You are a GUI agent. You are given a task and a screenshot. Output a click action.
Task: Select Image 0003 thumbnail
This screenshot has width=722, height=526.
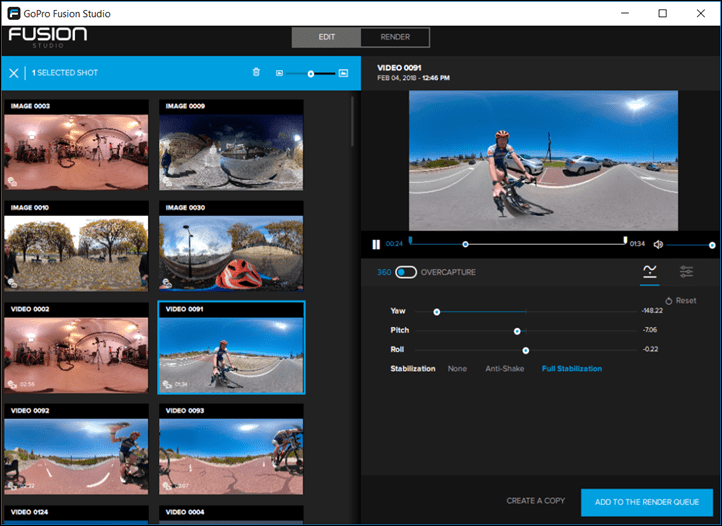coord(76,145)
